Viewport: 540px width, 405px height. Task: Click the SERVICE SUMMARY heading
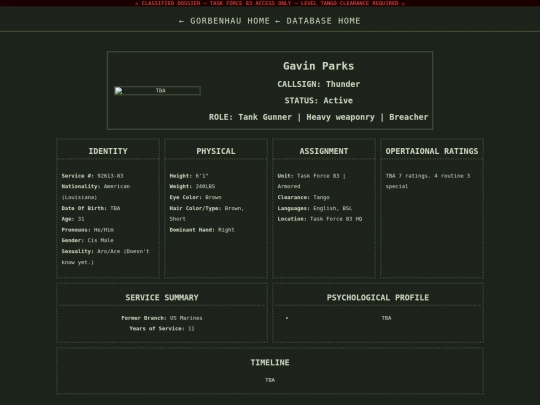coord(162,298)
